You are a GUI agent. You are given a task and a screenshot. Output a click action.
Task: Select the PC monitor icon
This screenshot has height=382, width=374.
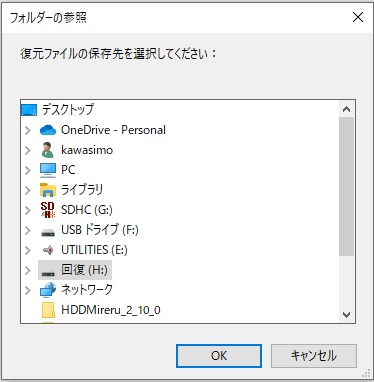point(48,170)
